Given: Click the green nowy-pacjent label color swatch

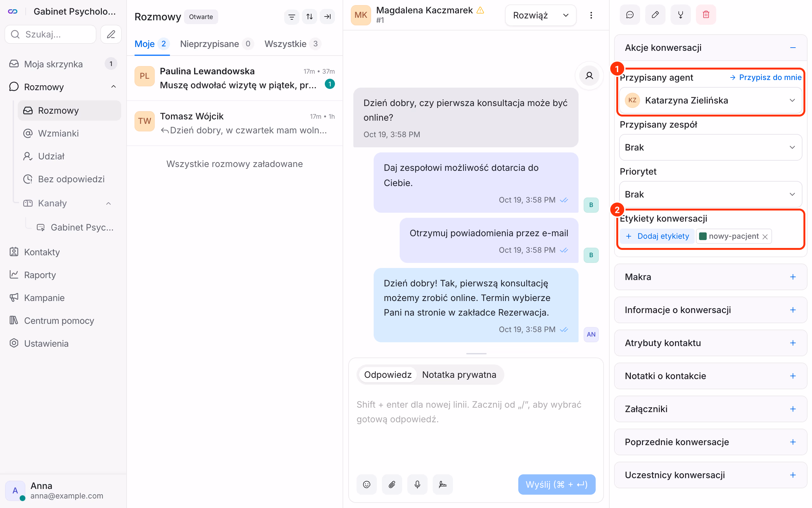Looking at the screenshot, I should tap(703, 236).
